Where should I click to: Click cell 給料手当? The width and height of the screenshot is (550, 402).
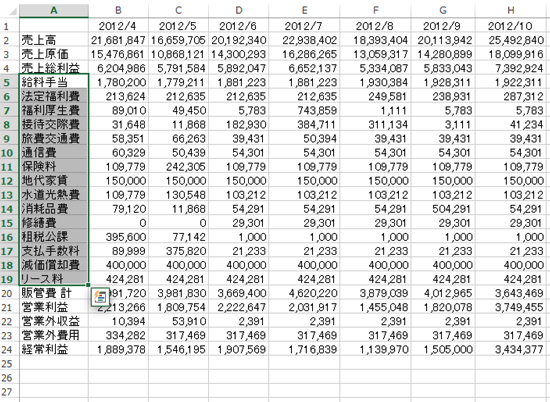pyautogui.click(x=54, y=82)
